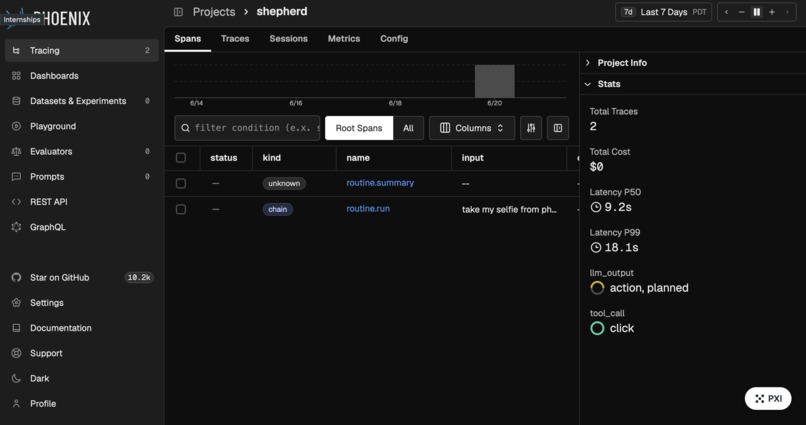Click the 6/20 histogram bar
Screen dimensions: 806x425
494,81
